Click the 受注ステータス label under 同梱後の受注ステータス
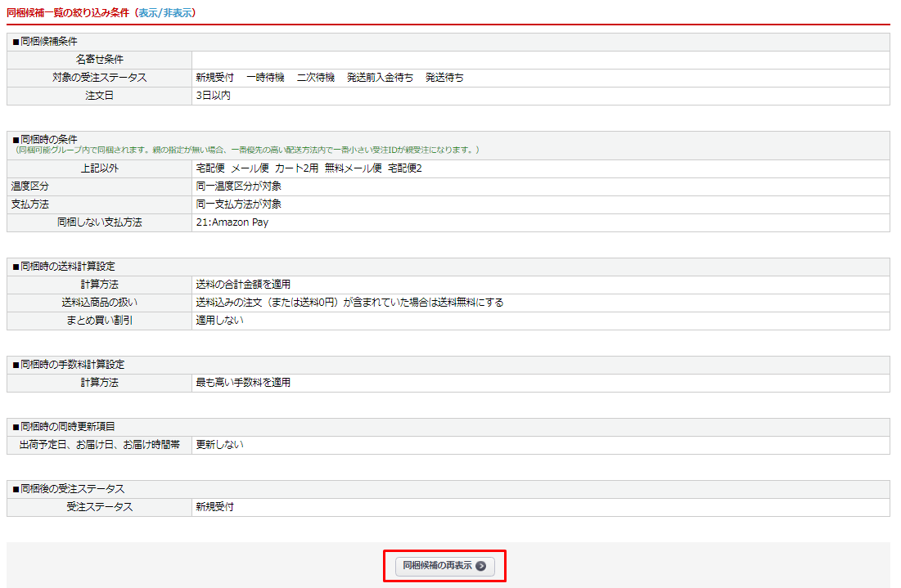This screenshot has height=588, width=901. pos(100,507)
